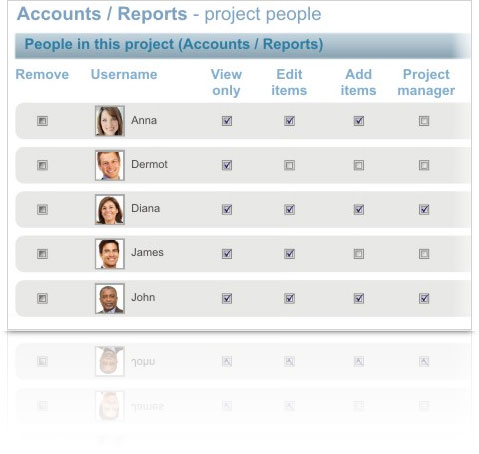Uncheck Edit items for James

(289, 254)
